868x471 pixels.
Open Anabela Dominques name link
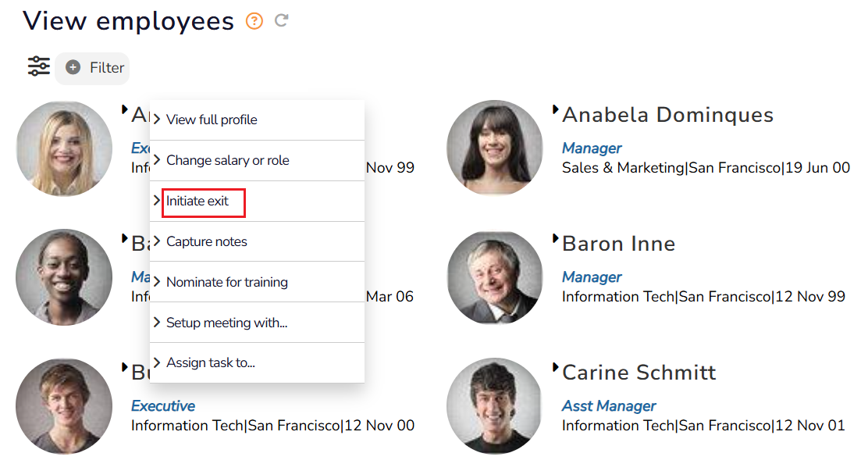click(x=667, y=116)
